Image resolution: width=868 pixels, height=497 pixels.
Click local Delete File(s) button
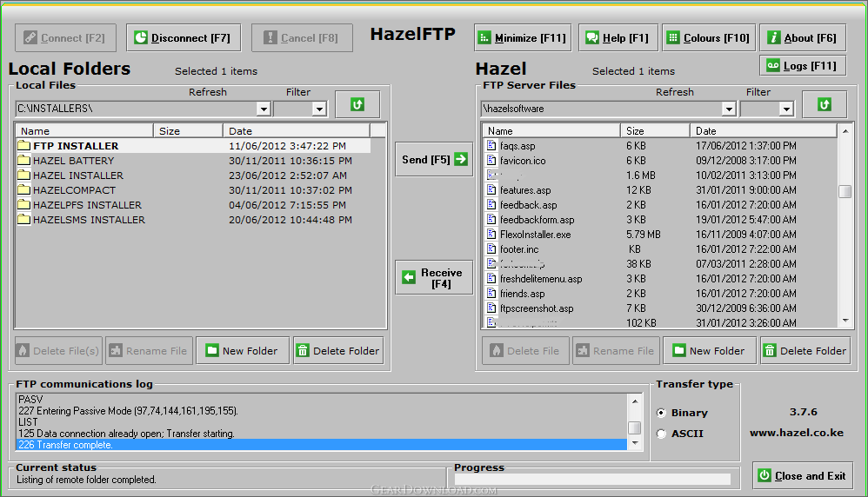point(58,350)
